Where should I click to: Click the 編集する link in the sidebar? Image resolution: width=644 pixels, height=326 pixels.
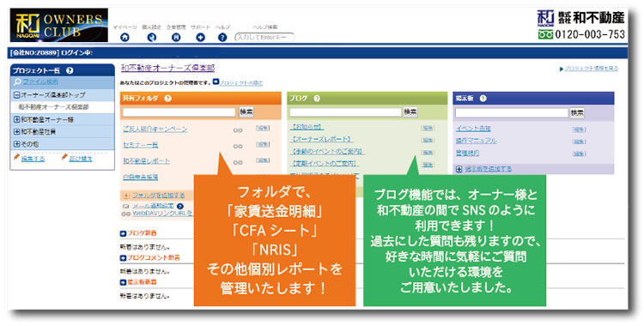tap(33, 159)
